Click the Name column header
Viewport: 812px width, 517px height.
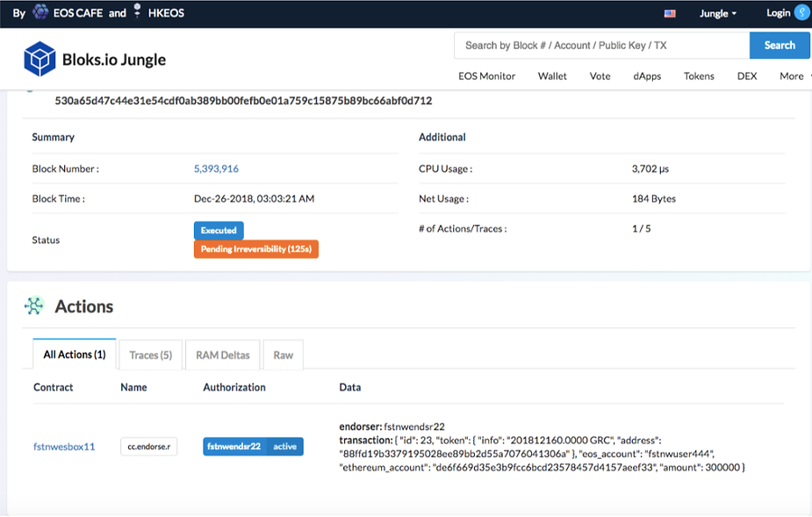click(133, 387)
